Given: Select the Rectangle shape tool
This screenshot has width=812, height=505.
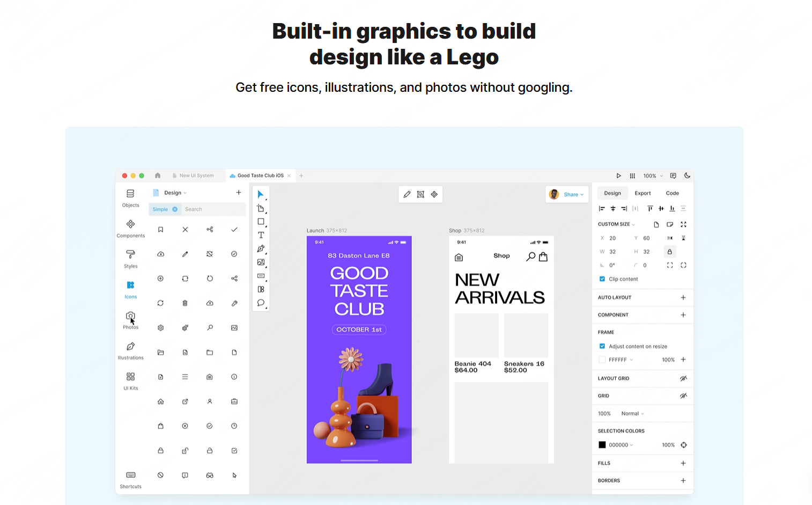Looking at the screenshot, I should pos(261,222).
